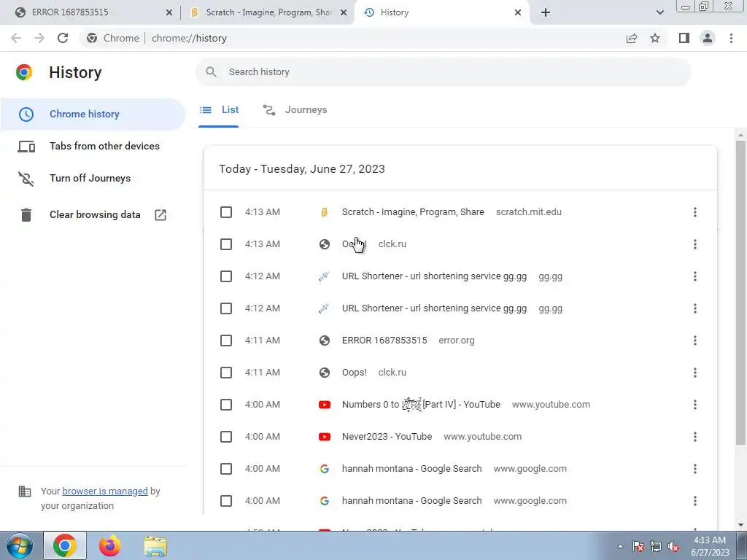
Task: Open the ERROR 1687853515 history link
Action: pos(384,341)
